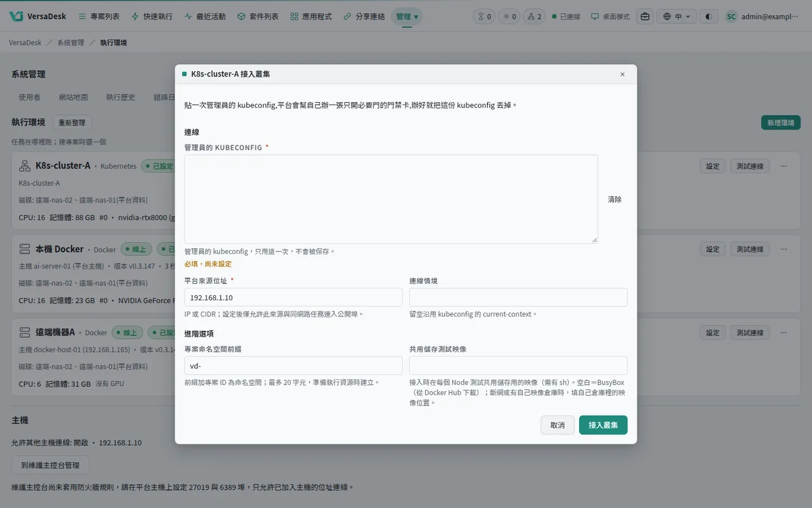Open more options for K8s-cluster-A row
The height and width of the screenshot is (508, 812).
click(x=784, y=166)
